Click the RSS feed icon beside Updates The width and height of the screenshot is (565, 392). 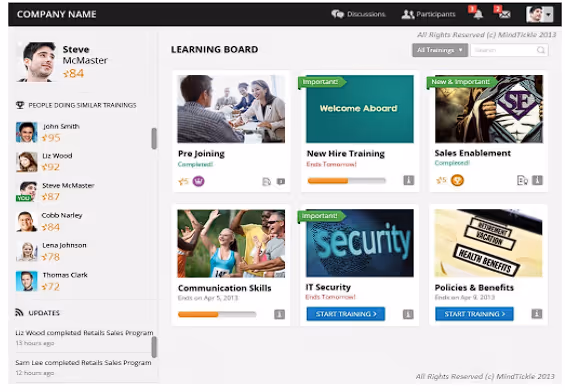tap(19, 312)
